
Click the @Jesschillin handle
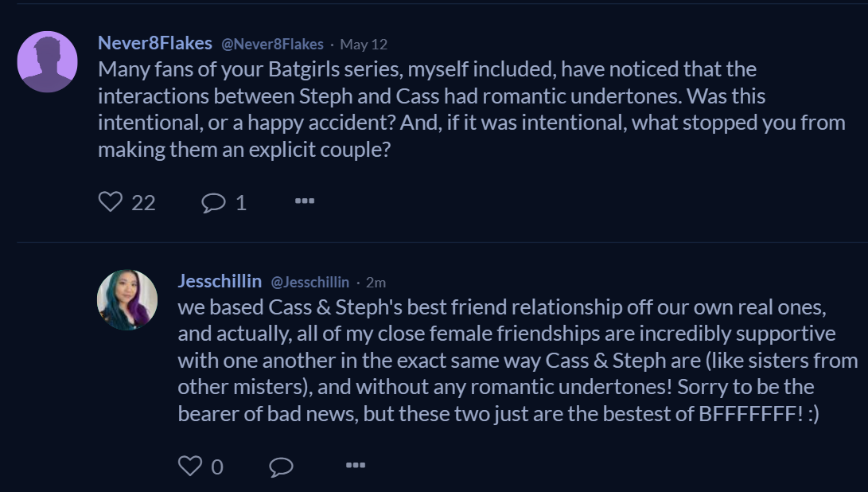pyautogui.click(x=309, y=282)
